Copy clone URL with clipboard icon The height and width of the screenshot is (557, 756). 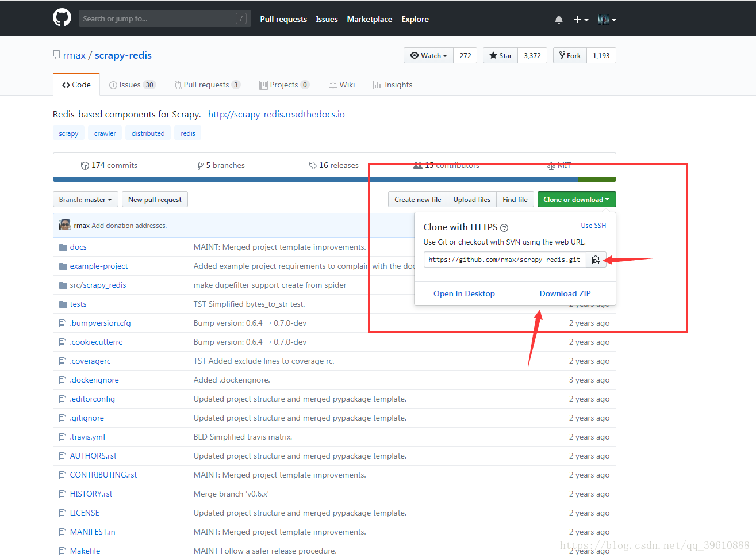click(596, 260)
